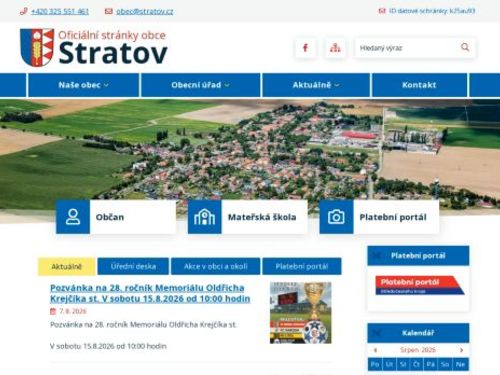The height and width of the screenshot is (375, 500).
Task: Go to next calendar month arrow
Action: 462,350
